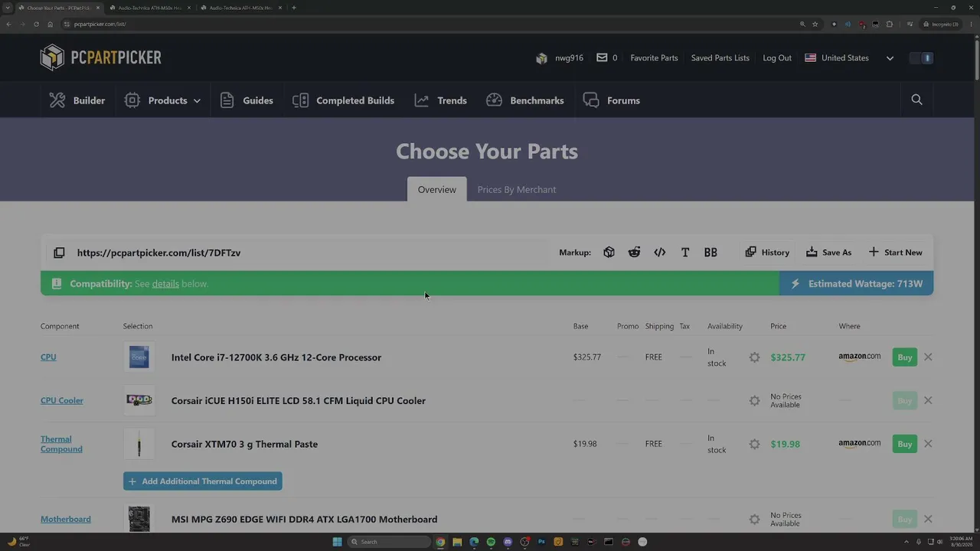The image size is (980, 551).
Task: Open the part list History
Action: point(767,253)
